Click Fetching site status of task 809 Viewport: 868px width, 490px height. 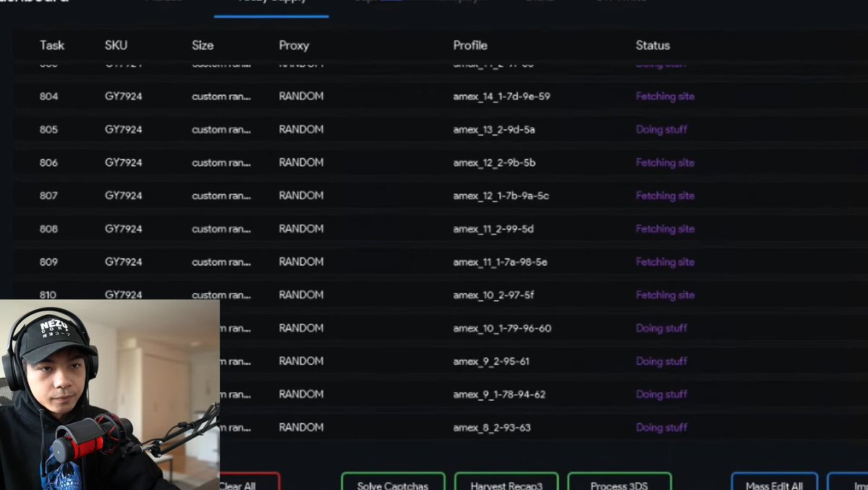(665, 262)
